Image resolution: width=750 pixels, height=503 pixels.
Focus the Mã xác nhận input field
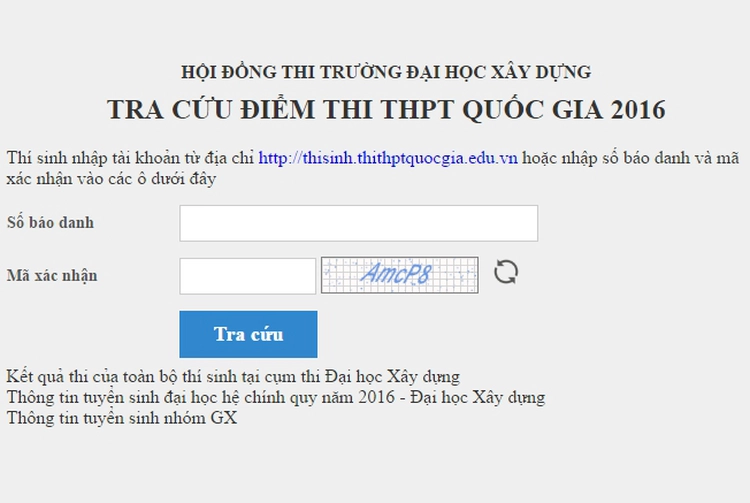247,276
